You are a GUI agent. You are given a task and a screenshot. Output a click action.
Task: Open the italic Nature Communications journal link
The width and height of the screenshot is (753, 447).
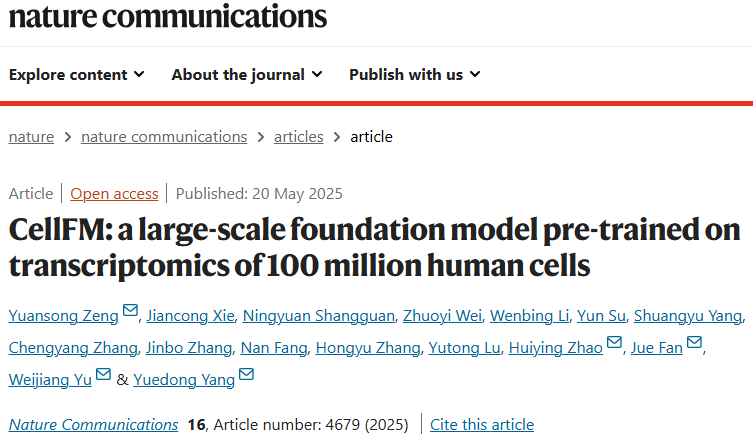click(x=93, y=424)
